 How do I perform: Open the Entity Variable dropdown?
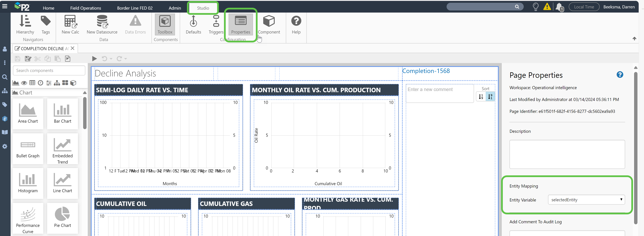tap(586, 200)
